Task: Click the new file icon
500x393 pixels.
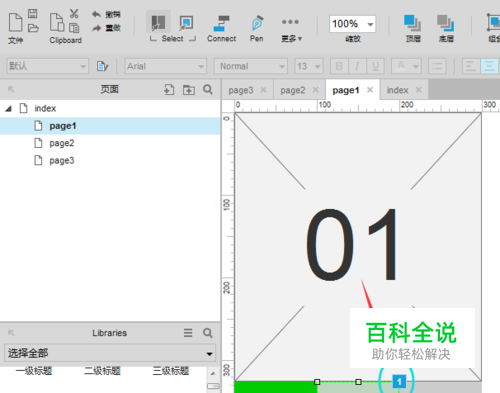Action: tap(15, 22)
